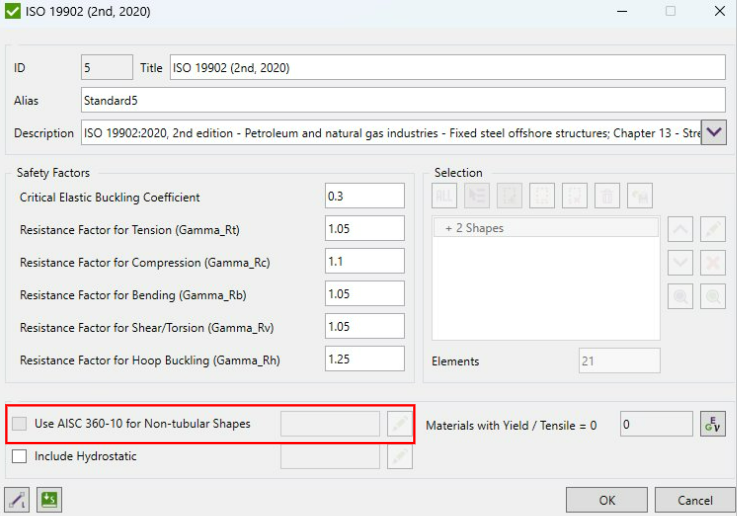Toggle Use AISC 360-10 for Non-tubular Shapes
The height and width of the screenshot is (516, 737).
coord(19,423)
